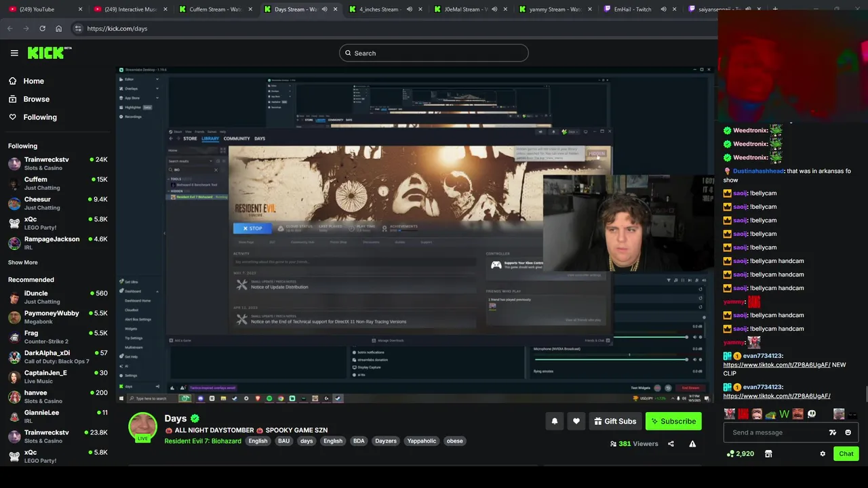This screenshot has width=868, height=488.
Task: Mute the J0eMal Stream tab audio
Action: pos(494,9)
